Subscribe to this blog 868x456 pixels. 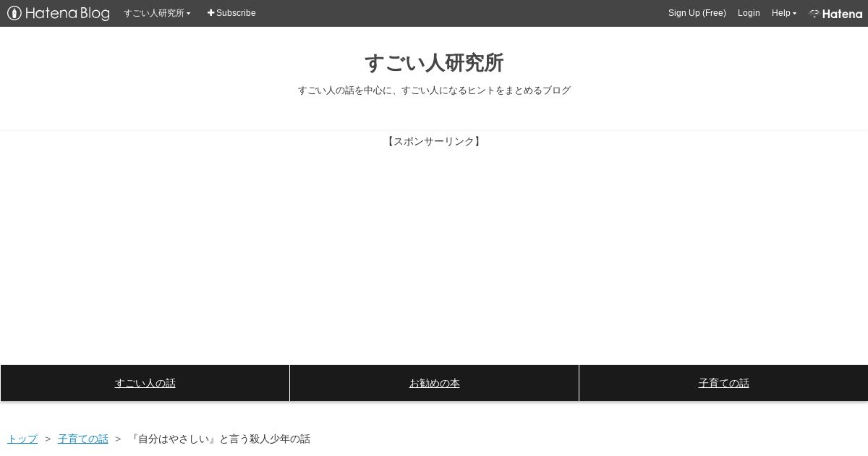pyautogui.click(x=231, y=13)
